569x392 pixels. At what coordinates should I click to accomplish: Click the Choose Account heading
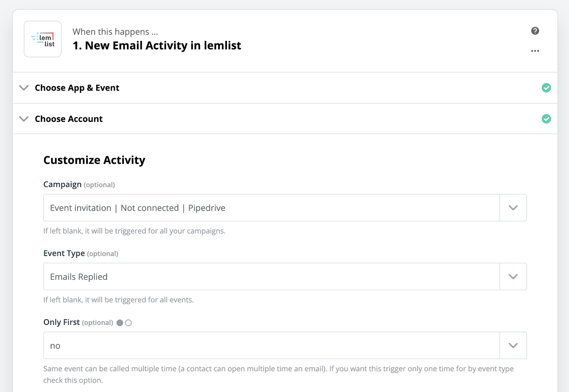pyautogui.click(x=69, y=119)
